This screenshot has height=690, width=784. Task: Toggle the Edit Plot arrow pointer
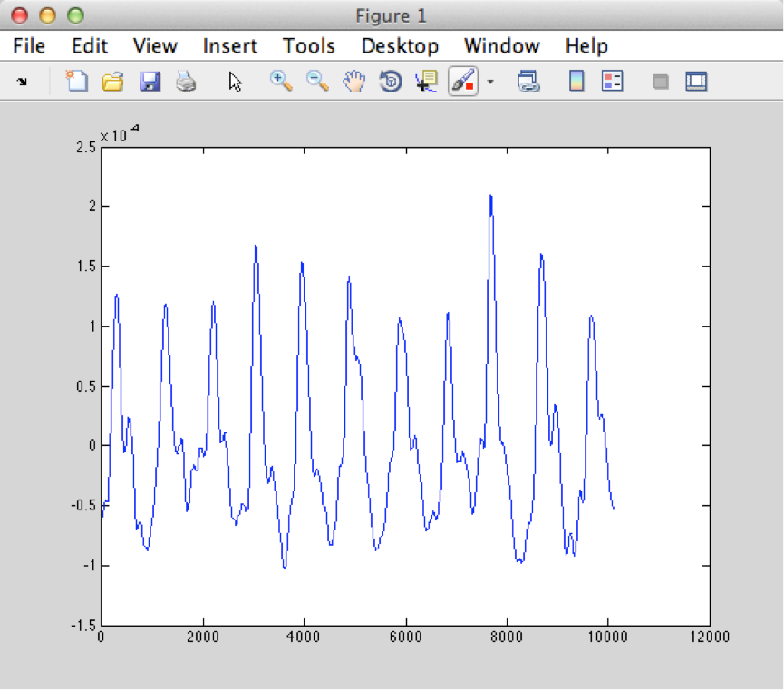pyautogui.click(x=236, y=82)
